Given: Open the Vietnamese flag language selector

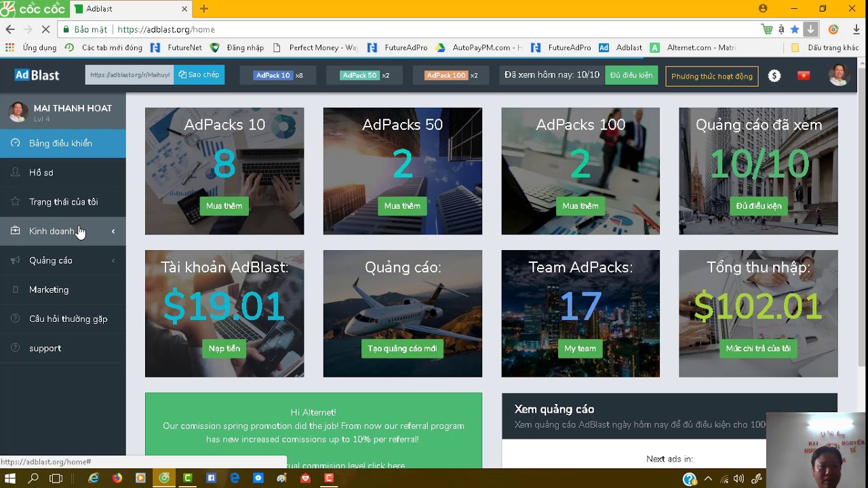Looking at the screenshot, I should point(804,76).
